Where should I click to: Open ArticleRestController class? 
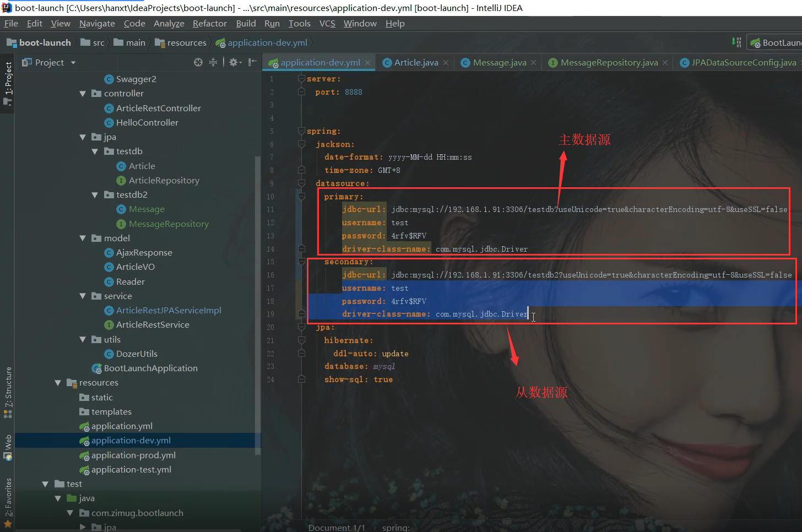153,108
